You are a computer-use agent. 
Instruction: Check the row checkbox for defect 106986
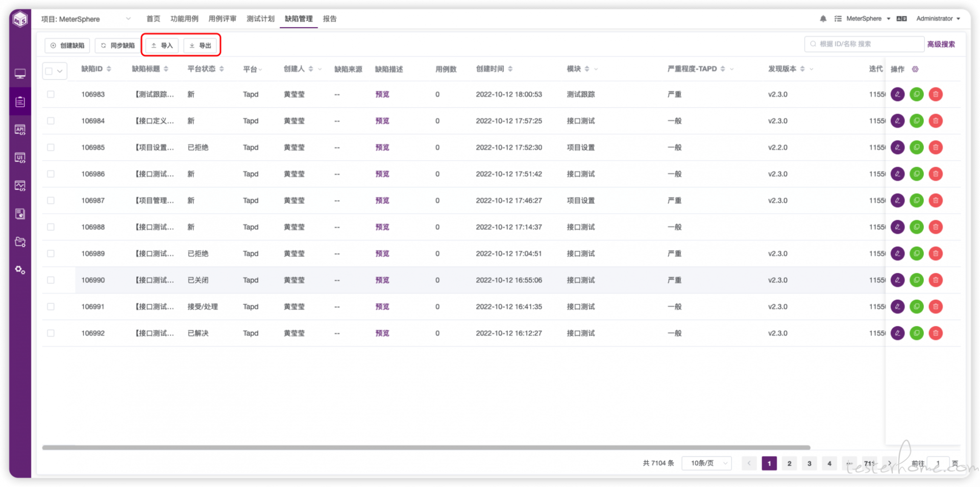[51, 174]
